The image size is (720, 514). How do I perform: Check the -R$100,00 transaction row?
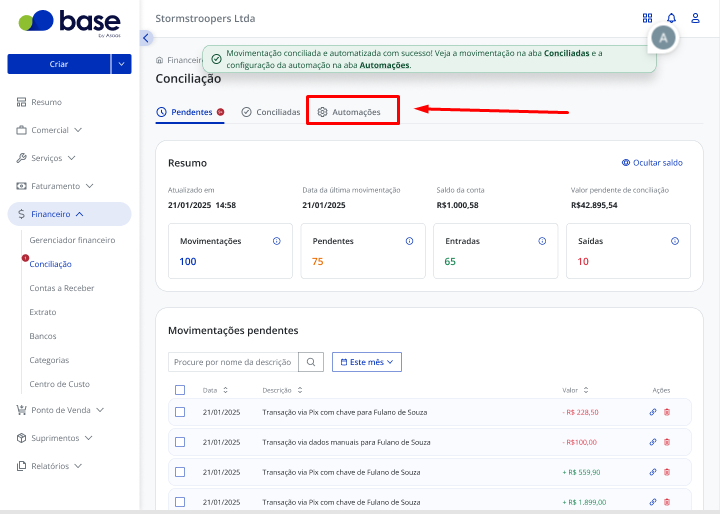(x=180, y=442)
